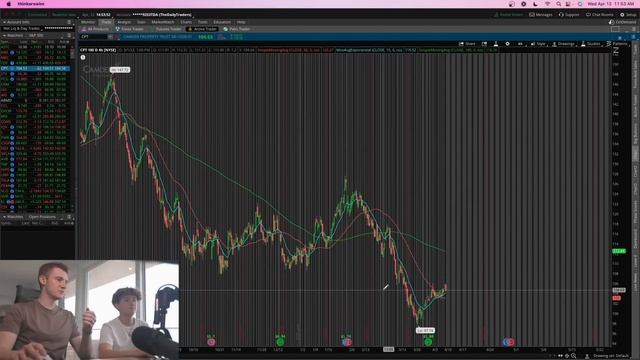
Task: Open the Drawings tools menu
Action: [x=563, y=44]
